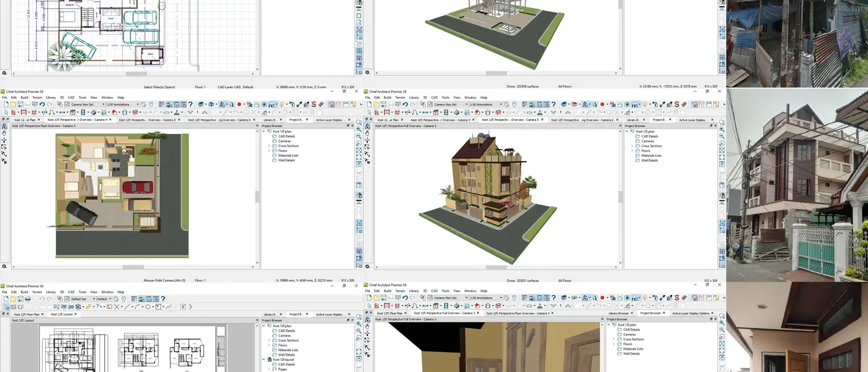Click yellow sun light icon in Camera 4 window
868x372 pixels.
point(281,104)
